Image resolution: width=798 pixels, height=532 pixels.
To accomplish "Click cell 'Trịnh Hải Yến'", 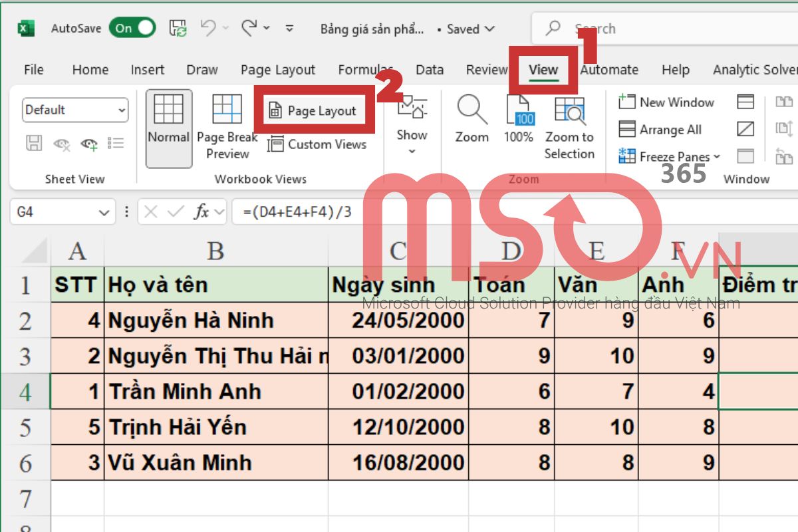I will pos(217,427).
